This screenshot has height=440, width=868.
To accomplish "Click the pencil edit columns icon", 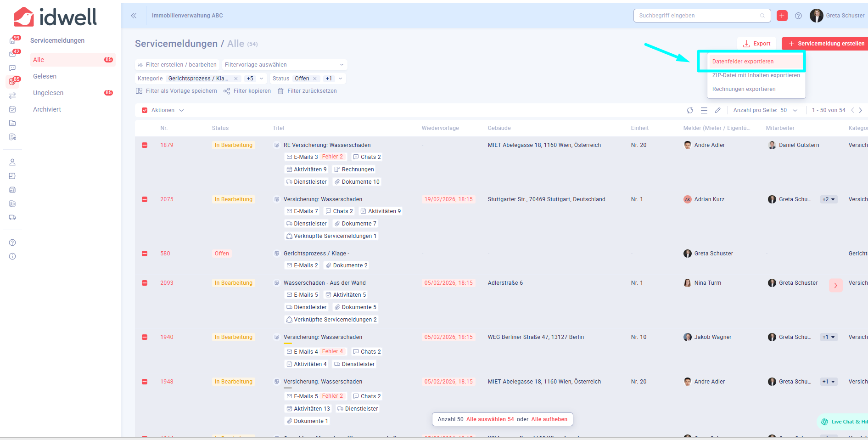I will (x=717, y=110).
